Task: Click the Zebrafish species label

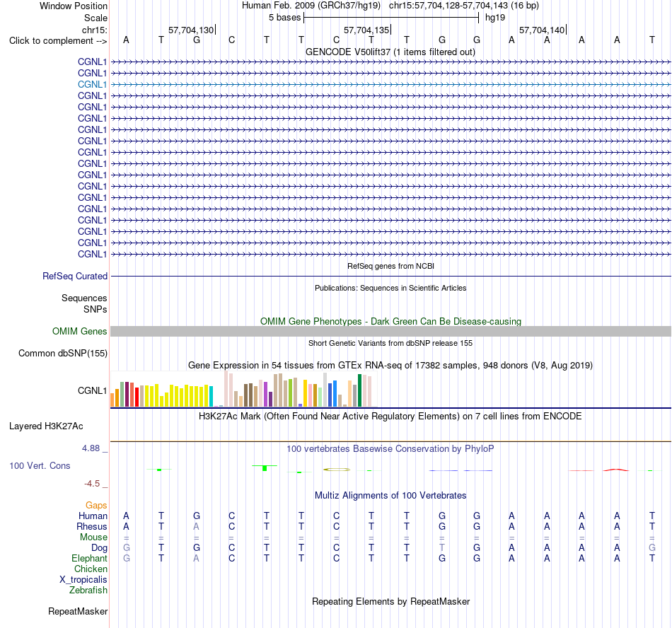Action: click(88, 590)
